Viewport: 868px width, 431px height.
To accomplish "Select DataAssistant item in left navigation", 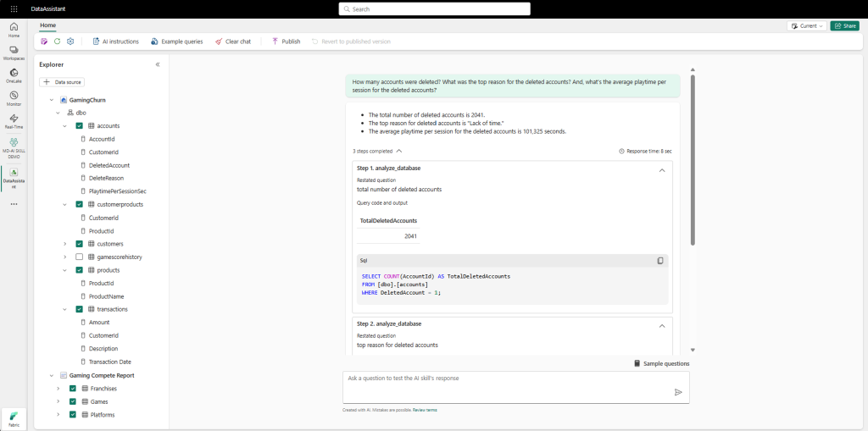I will tap(14, 179).
